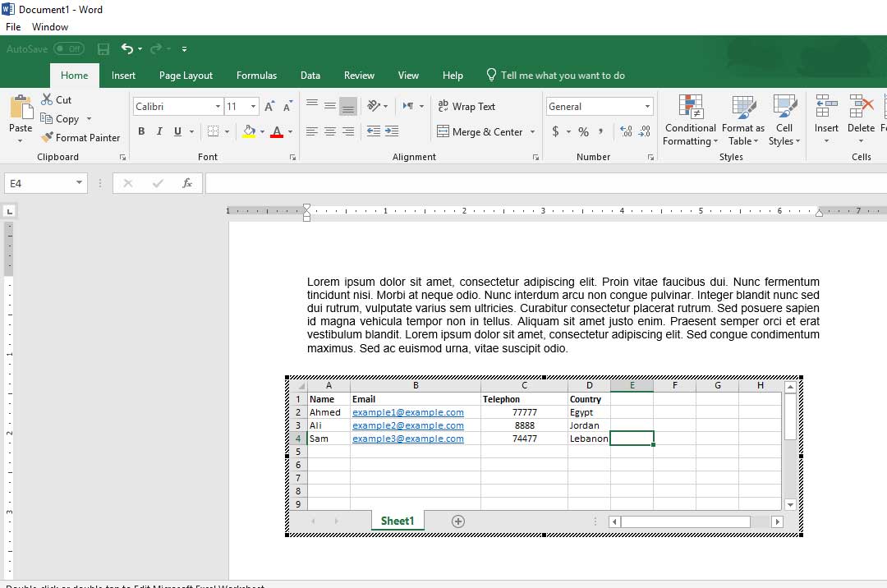Increase font size with big A

(270, 106)
